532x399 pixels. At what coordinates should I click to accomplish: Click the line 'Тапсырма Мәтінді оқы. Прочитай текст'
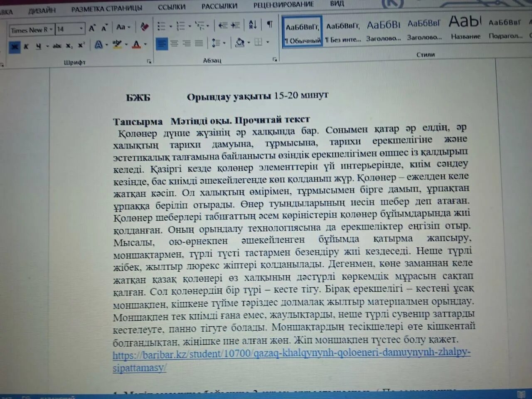pyautogui.click(x=212, y=121)
